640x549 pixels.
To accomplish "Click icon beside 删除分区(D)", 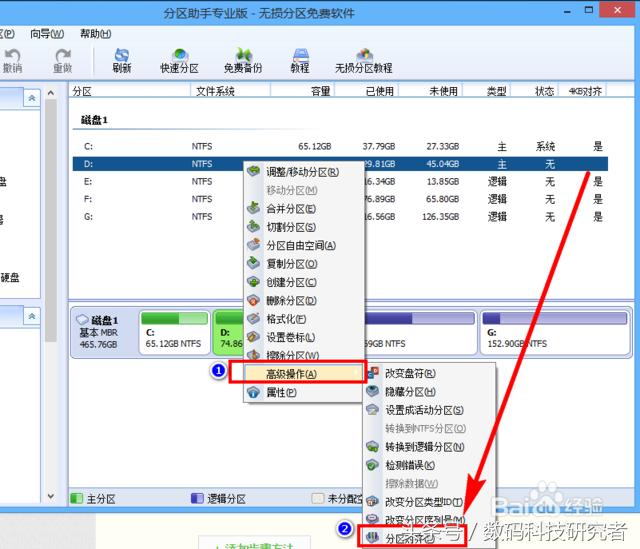I will pos(253,300).
